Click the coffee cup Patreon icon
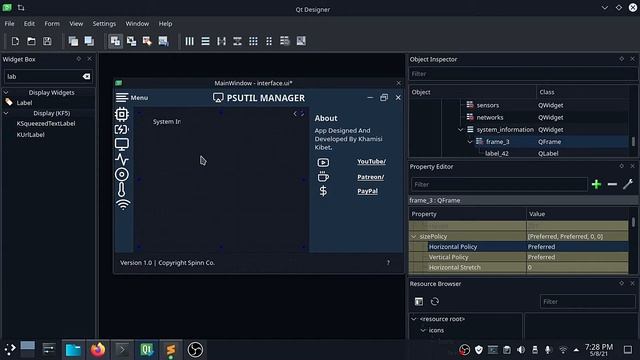The height and width of the screenshot is (360, 640). click(323, 177)
